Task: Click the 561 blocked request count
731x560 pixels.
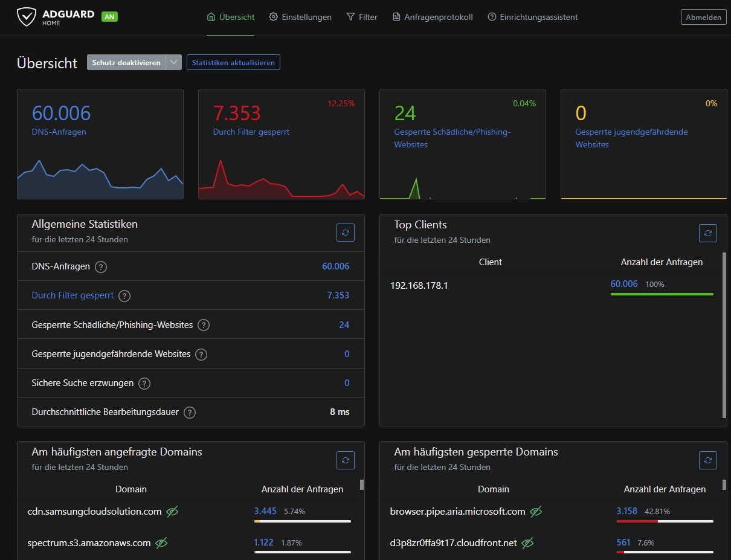Action: pos(623,542)
